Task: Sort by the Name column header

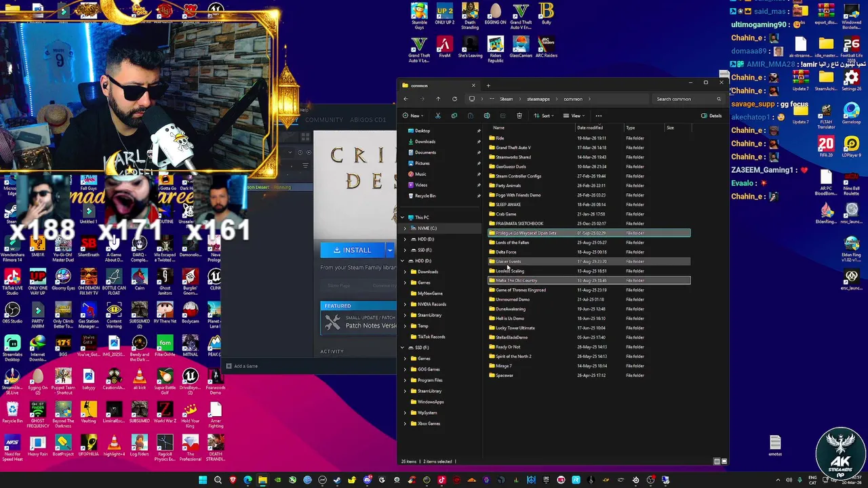Action: [498, 128]
